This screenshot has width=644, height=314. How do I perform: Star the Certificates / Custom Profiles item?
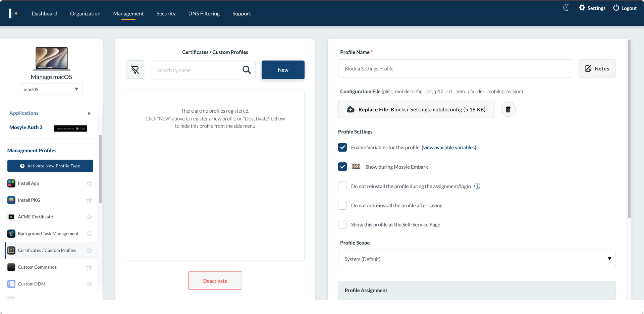89,250
